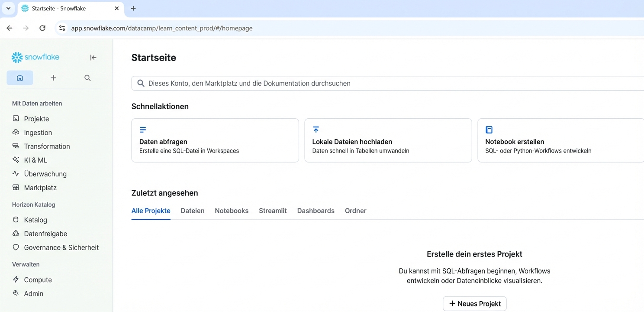Open KI & ML from the sidebar
Screen dimensions: 644x312
(16, 160)
